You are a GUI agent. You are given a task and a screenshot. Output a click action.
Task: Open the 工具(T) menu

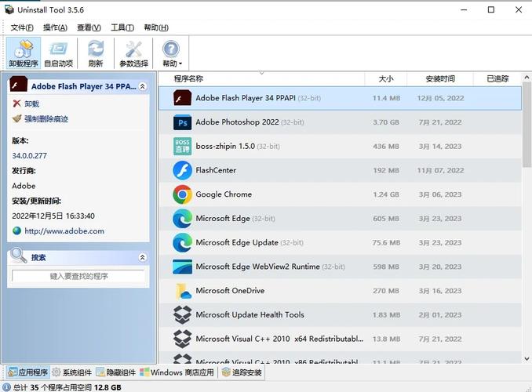(122, 27)
